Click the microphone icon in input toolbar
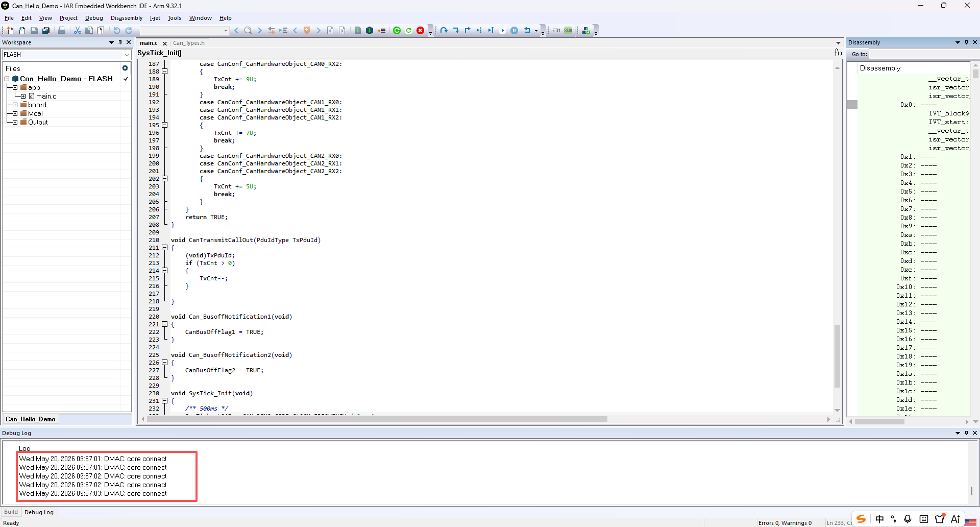 pos(908,519)
